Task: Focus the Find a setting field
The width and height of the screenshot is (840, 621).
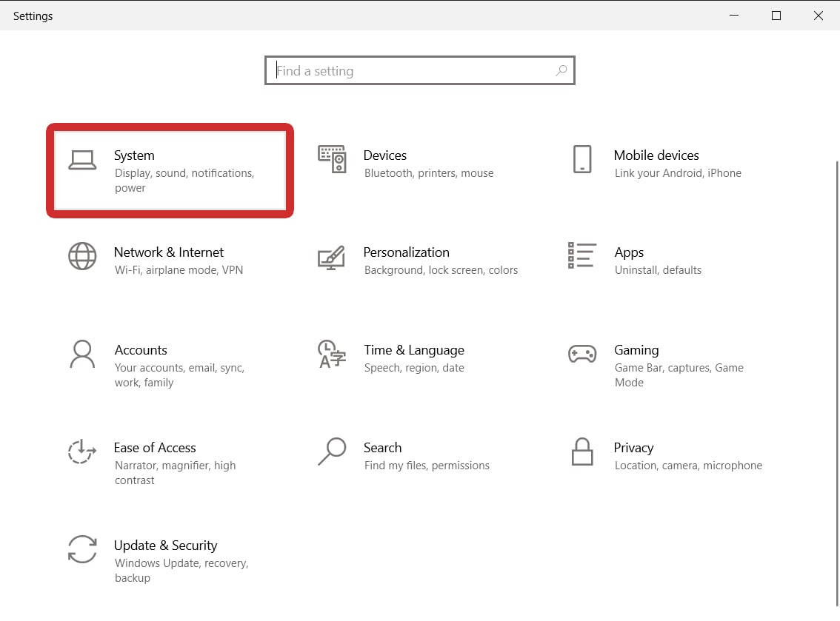Action: pos(420,70)
